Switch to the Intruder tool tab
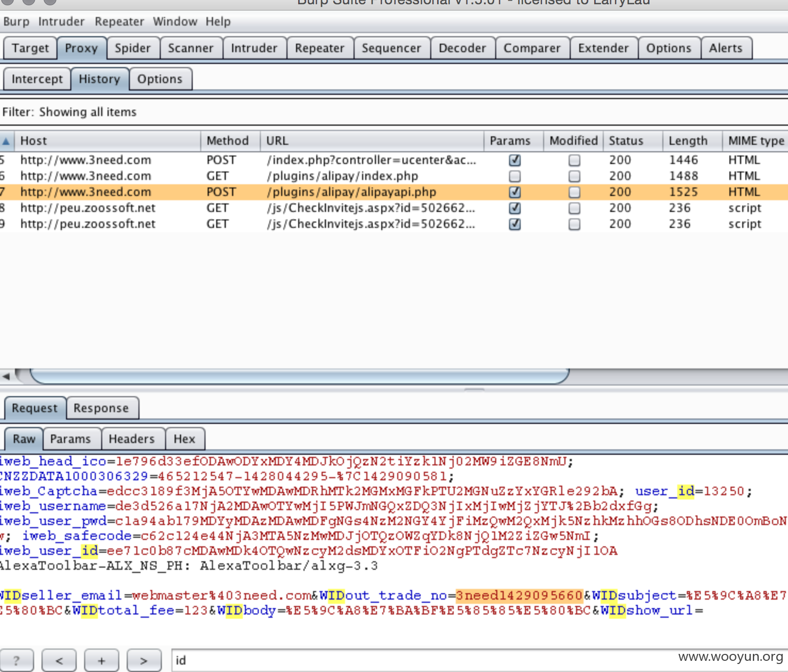The height and width of the screenshot is (672, 788). pos(254,48)
